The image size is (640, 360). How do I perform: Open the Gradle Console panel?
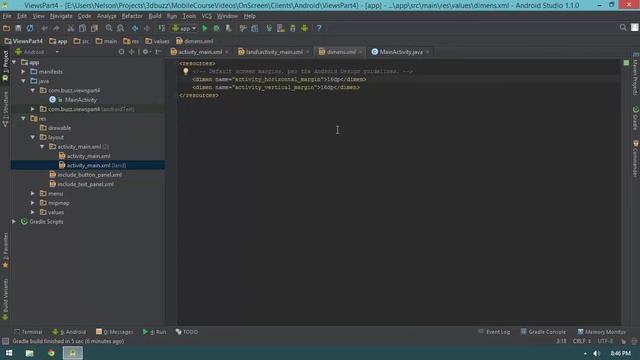pos(543,332)
